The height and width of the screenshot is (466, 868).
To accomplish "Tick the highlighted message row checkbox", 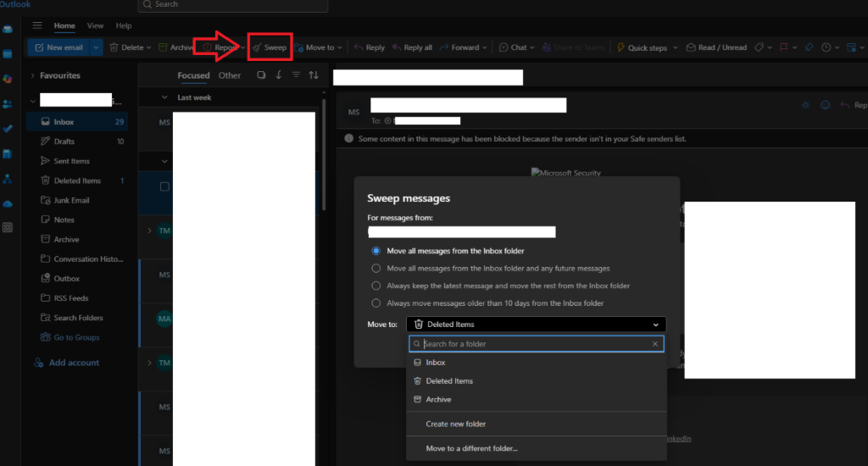I will point(164,186).
